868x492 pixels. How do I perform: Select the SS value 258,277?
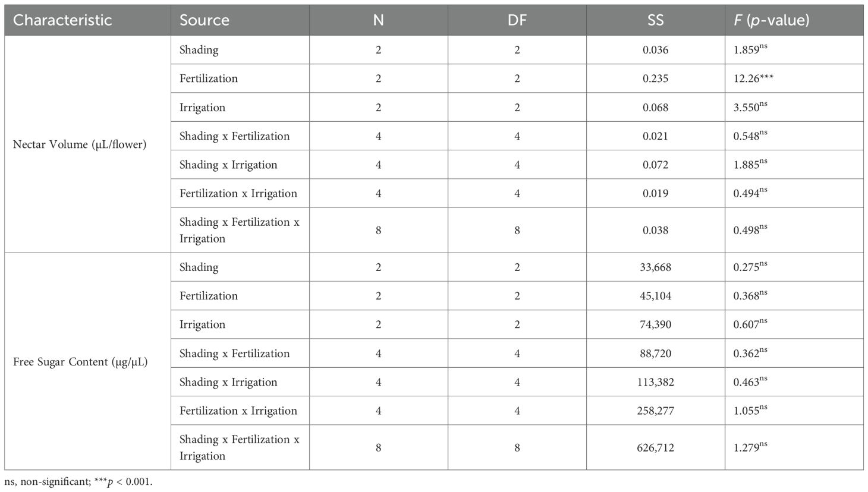pos(655,411)
